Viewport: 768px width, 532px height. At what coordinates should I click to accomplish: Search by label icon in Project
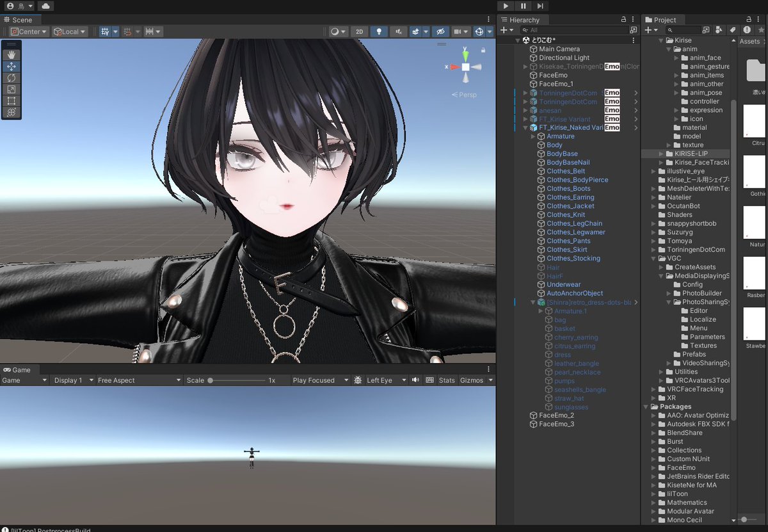pyautogui.click(x=732, y=30)
